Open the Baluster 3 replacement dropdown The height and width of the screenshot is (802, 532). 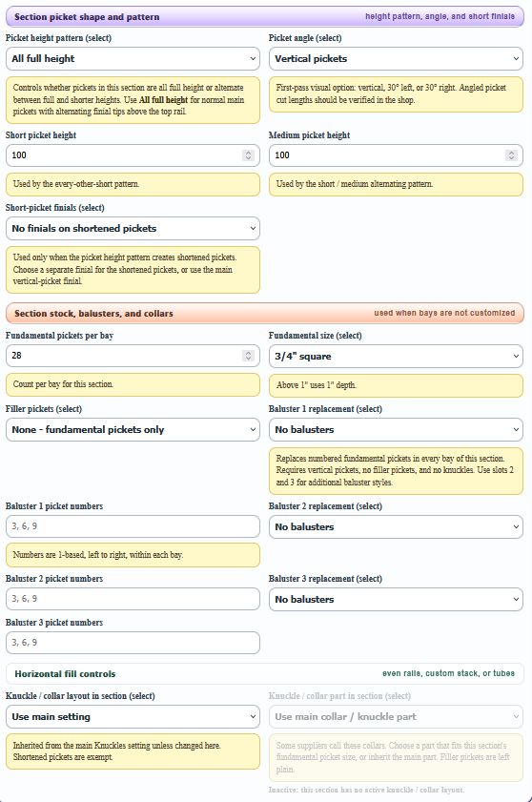(396, 600)
